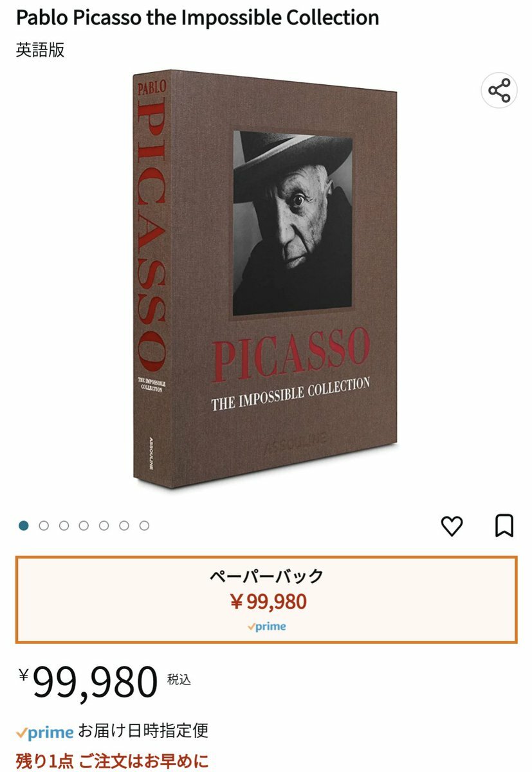View the sixth image carousel dot

coord(124,526)
